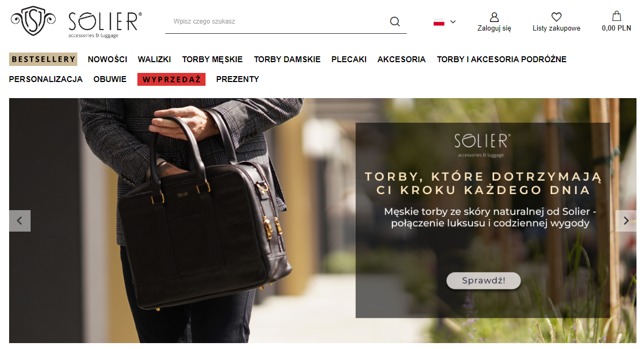Select WALIZKI in navigation
This screenshot has width=644, height=349.
coord(155,60)
